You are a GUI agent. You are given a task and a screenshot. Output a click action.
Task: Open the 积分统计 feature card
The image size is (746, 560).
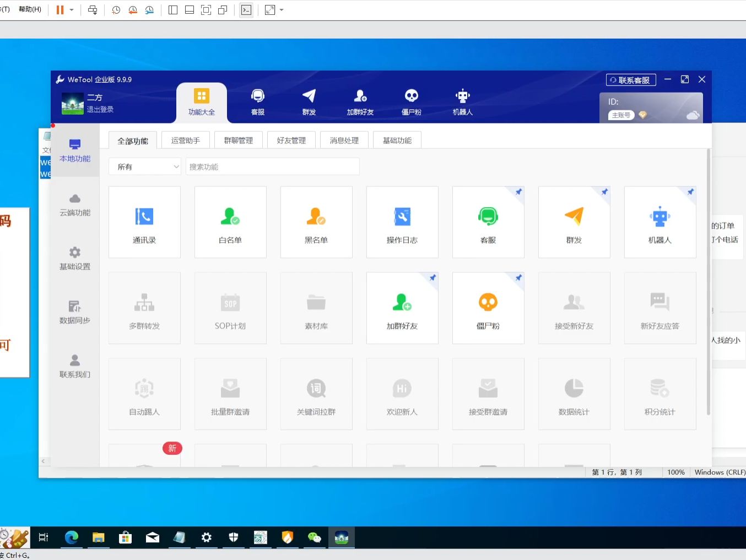point(660,394)
